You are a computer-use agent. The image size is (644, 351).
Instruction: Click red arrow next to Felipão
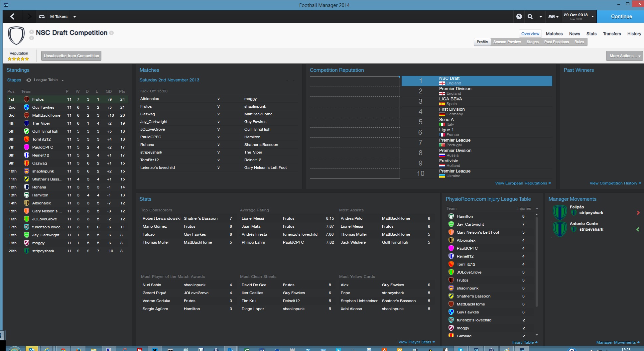click(x=638, y=213)
